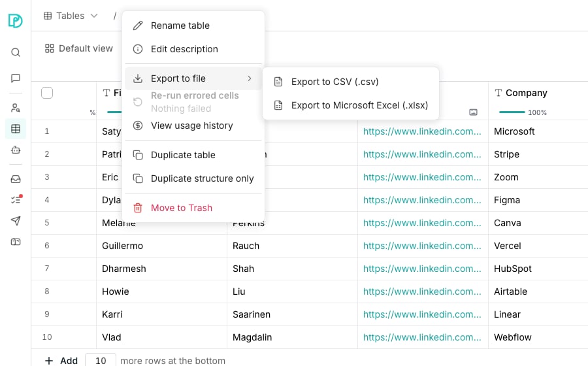Click the text type icon of Company column

coord(498,93)
